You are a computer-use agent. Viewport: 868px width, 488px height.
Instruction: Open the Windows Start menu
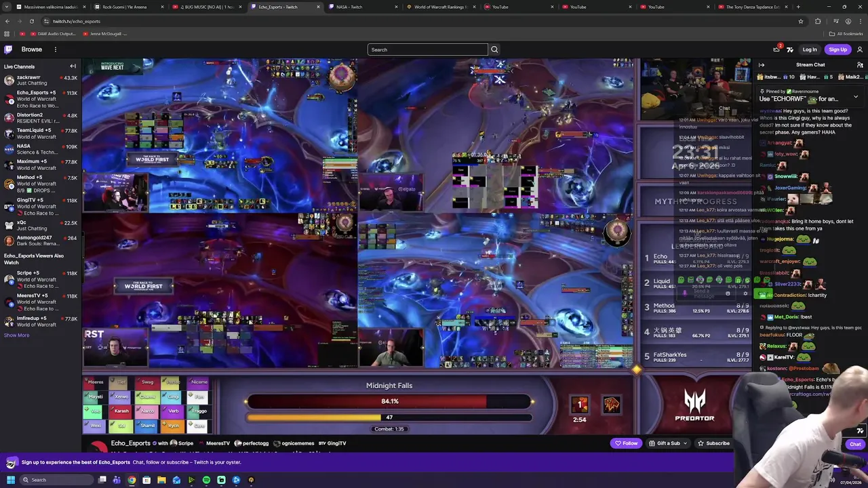(10, 480)
